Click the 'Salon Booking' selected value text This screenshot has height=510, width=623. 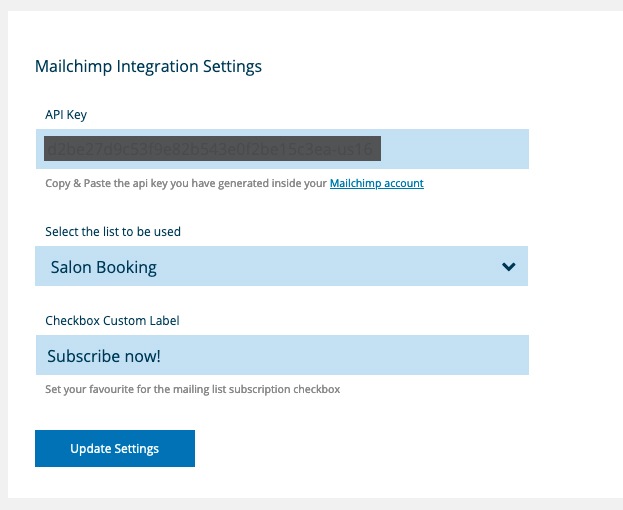pyautogui.click(x=103, y=268)
